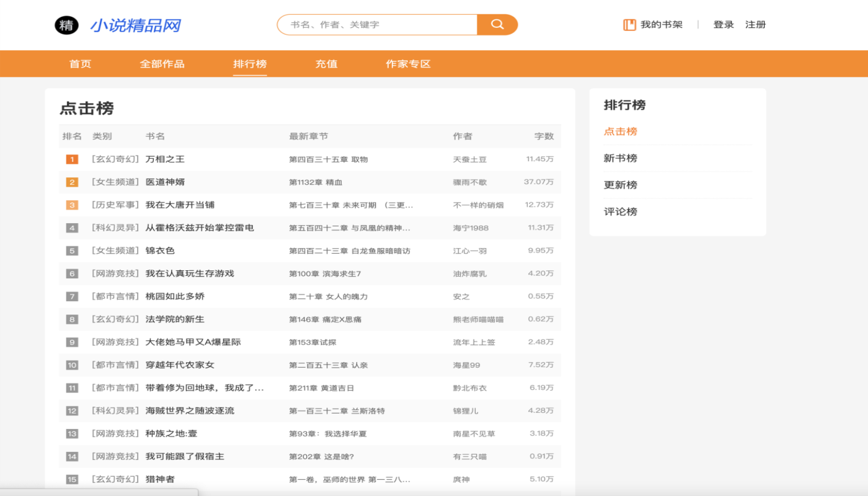This screenshot has width=868, height=496.
Task: Click the rank 3 badge icon
Action: click(72, 205)
